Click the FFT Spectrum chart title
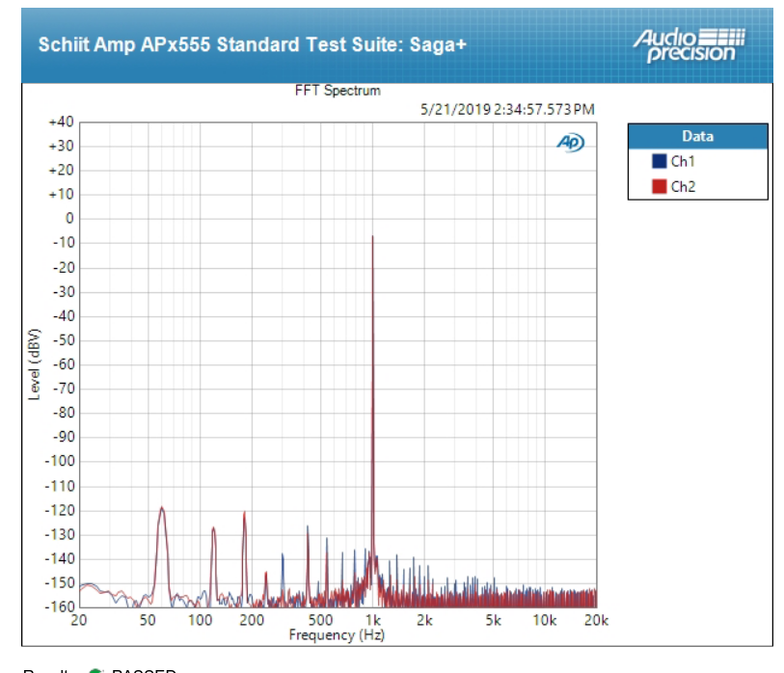The image size is (784, 673). [338, 91]
